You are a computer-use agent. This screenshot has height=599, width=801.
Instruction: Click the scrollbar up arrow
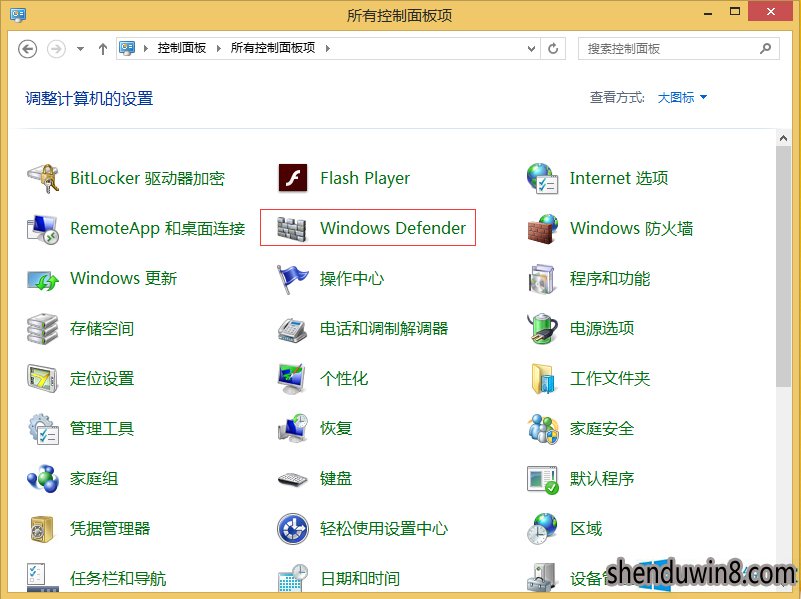click(783, 138)
